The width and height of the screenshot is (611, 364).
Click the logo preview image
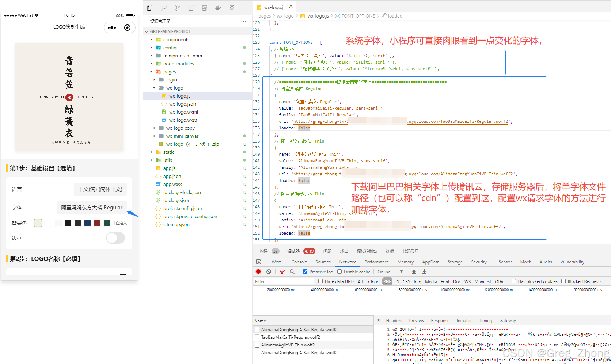tap(69, 97)
